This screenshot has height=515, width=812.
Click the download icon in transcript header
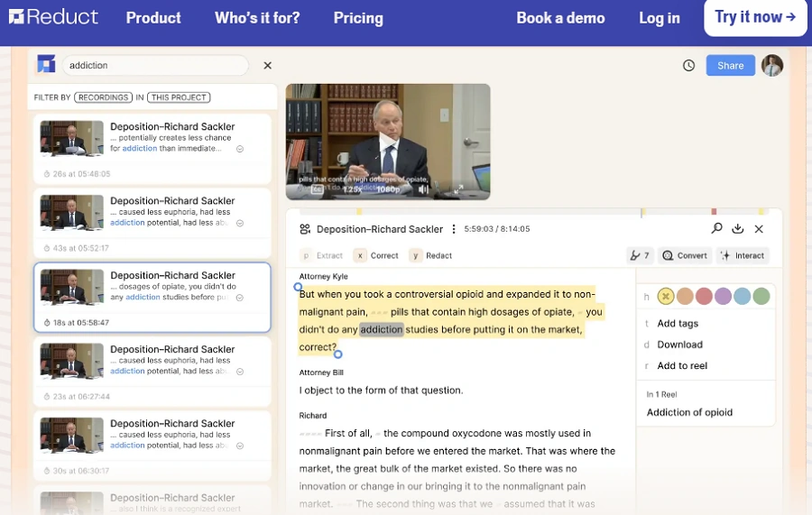(737, 228)
